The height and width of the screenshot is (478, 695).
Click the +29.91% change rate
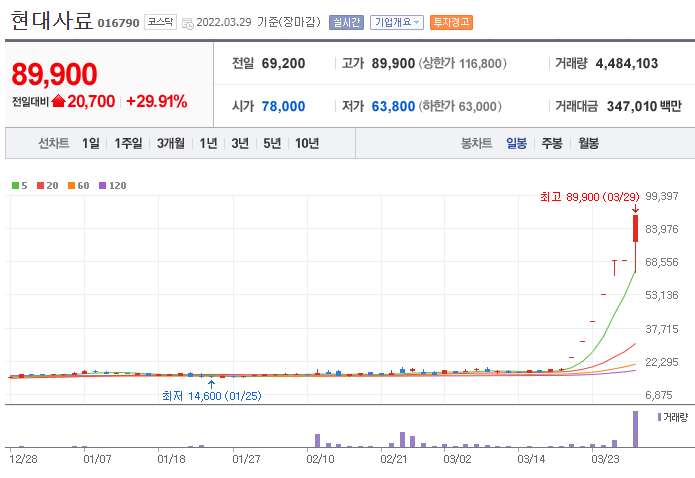(x=156, y=102)
